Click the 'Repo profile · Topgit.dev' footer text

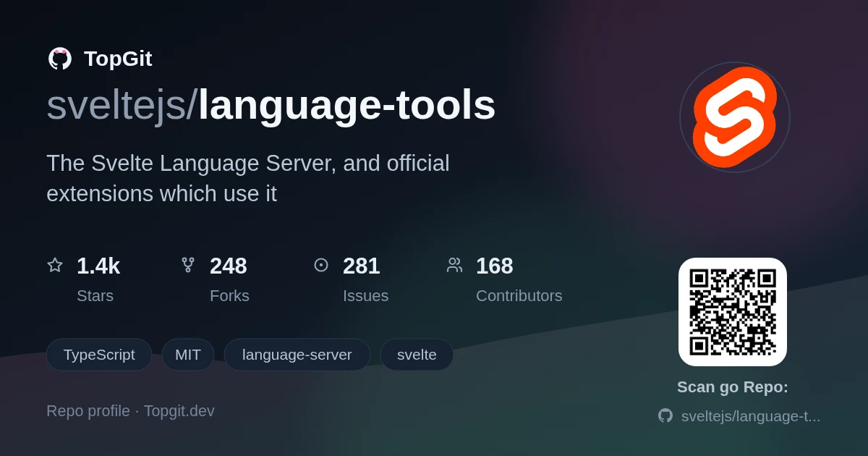pos(130,411)
